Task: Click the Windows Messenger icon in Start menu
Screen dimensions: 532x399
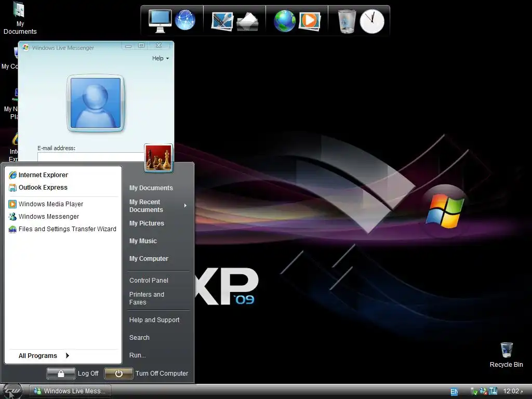Action: (12, 217)
